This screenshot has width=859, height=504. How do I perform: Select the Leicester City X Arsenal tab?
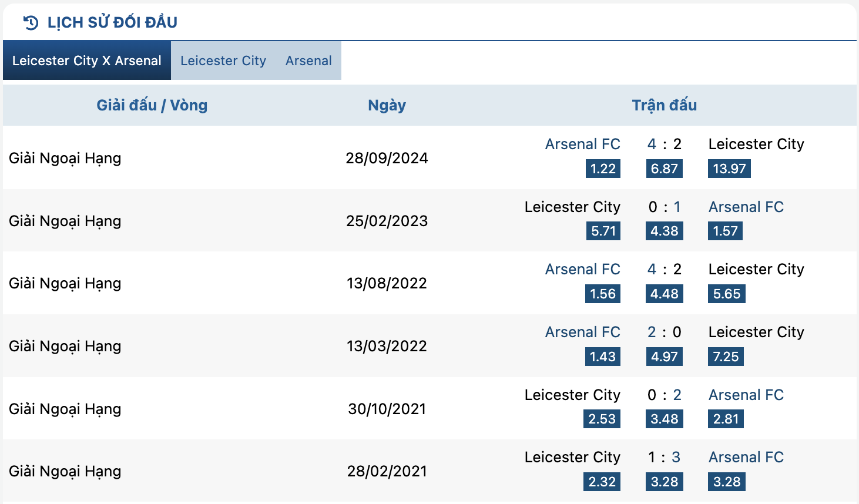pos(87,61)
